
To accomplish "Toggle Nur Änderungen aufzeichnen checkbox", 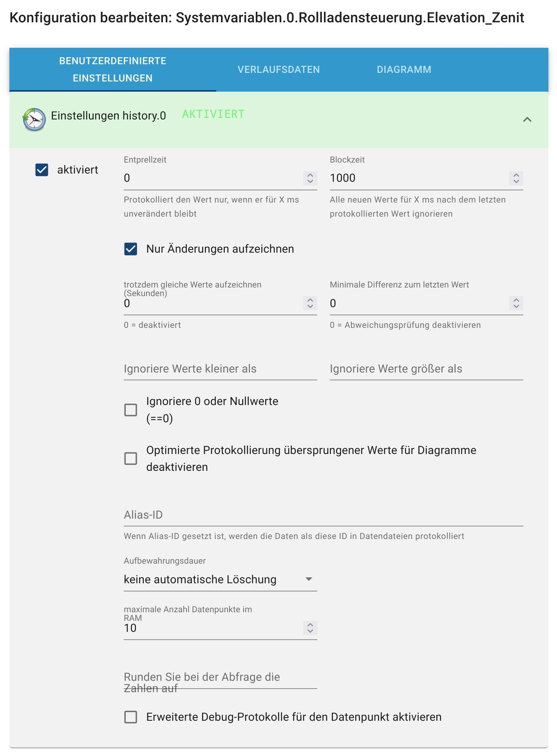I will [x=130, y=249].
